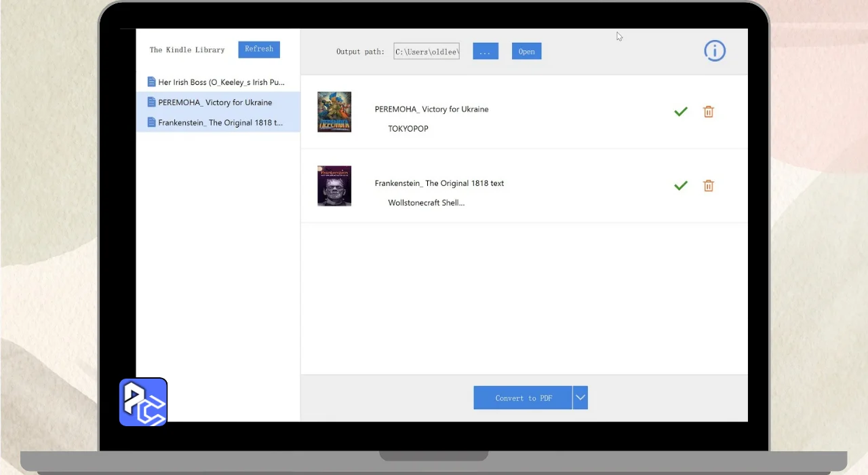Viewport: 868px width, 475px height.
Task: Click the file icon beside Frankenstein in library
Action: [152, 123]
